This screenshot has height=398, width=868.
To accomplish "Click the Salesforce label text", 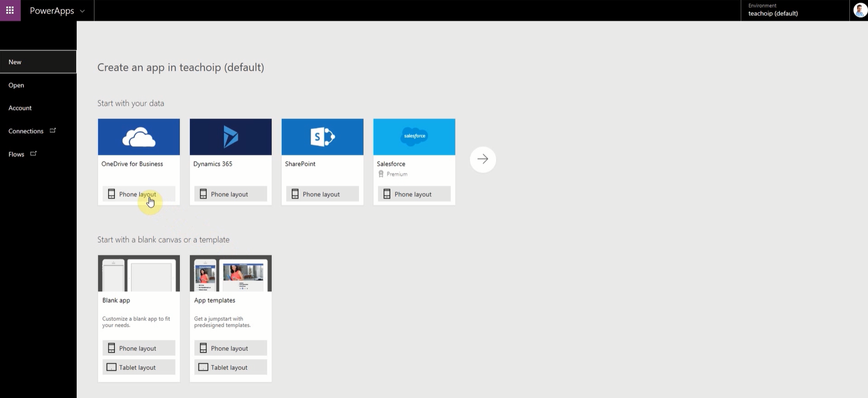I will tap(391, 164).
